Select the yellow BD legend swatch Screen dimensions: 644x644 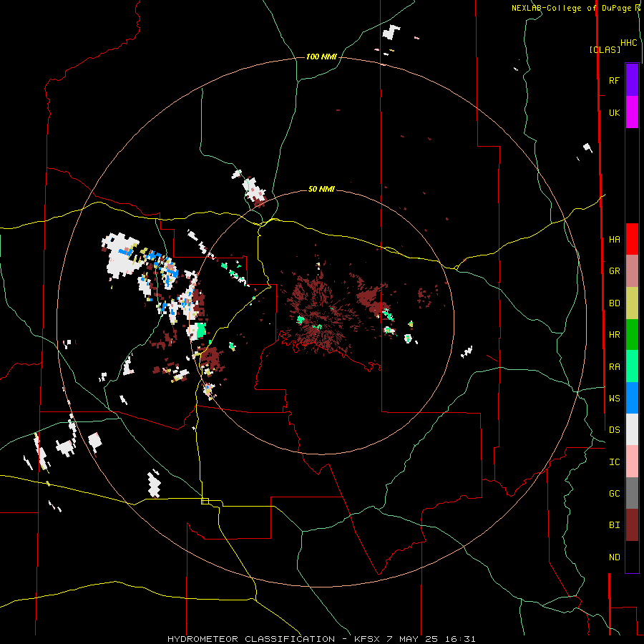click(x=632, y=303)
